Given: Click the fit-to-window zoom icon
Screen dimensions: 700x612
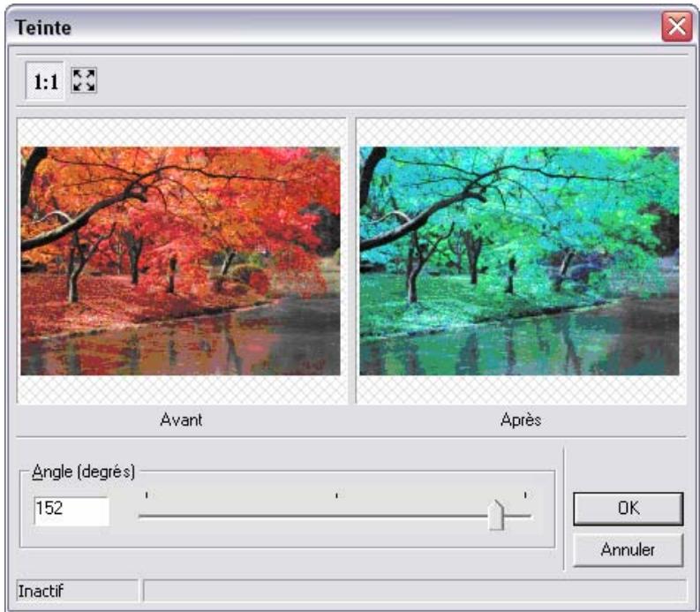Looking at the screenshot, I should pyautogui.click(x=84, y=82).
